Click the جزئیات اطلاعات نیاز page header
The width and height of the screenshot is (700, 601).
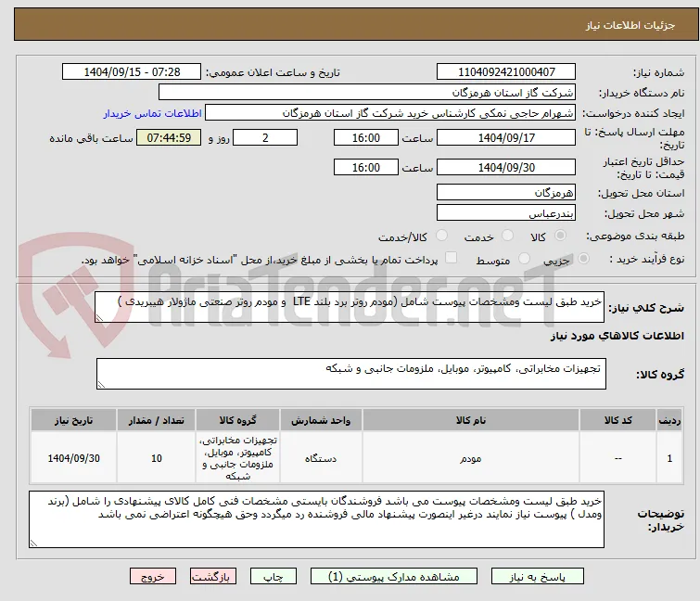356,24
